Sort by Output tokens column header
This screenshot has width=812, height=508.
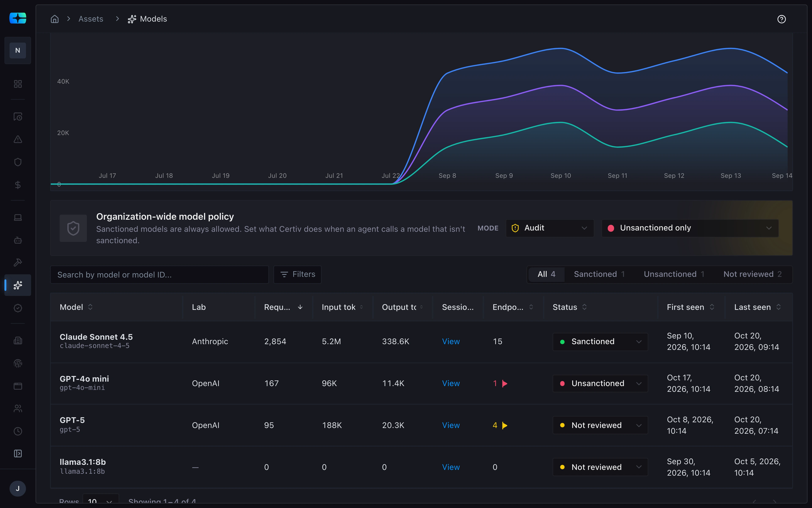[402, 307]
